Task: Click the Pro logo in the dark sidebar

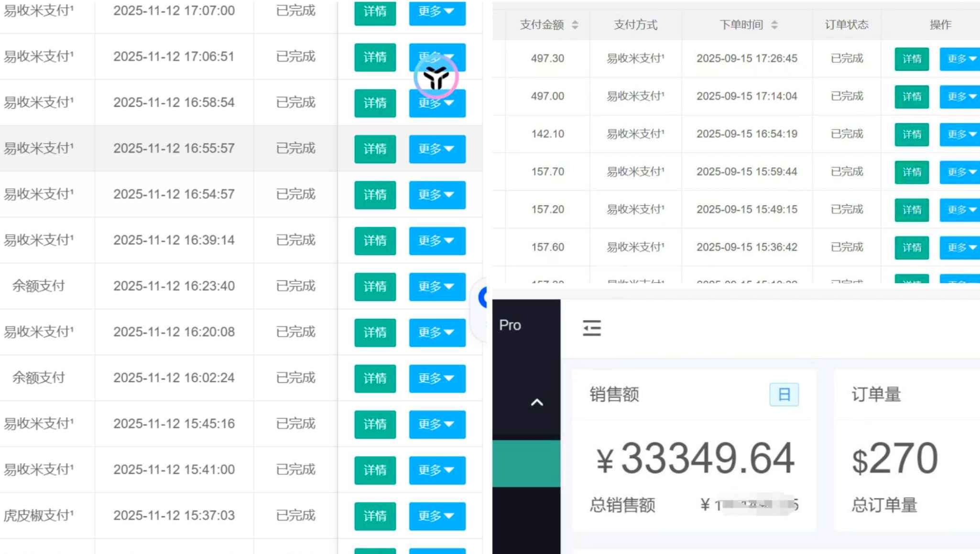Action: tap(509, 325)
